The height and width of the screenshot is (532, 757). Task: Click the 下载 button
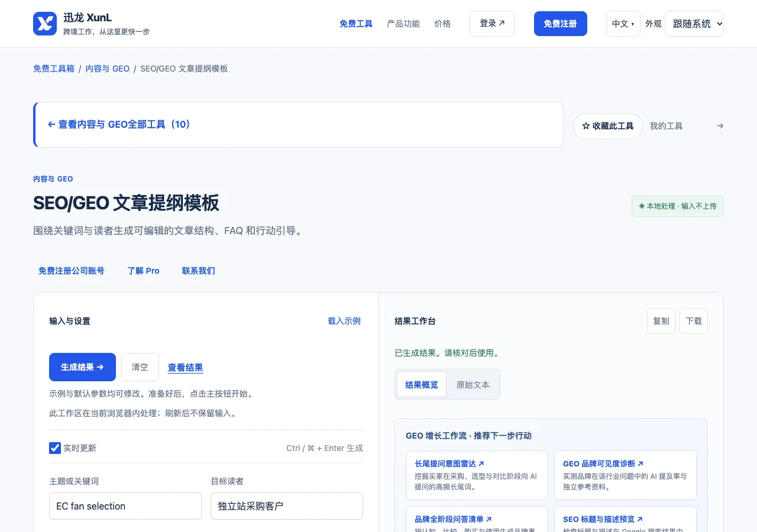[694, 321]
